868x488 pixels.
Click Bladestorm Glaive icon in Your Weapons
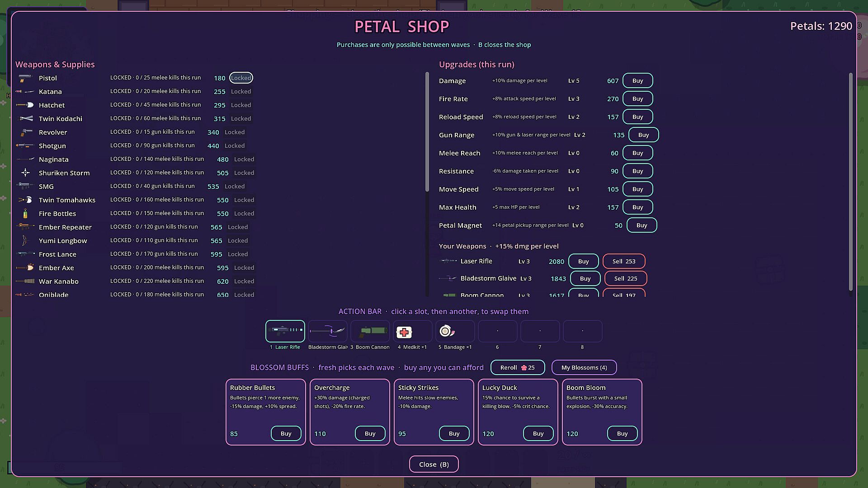448,278
